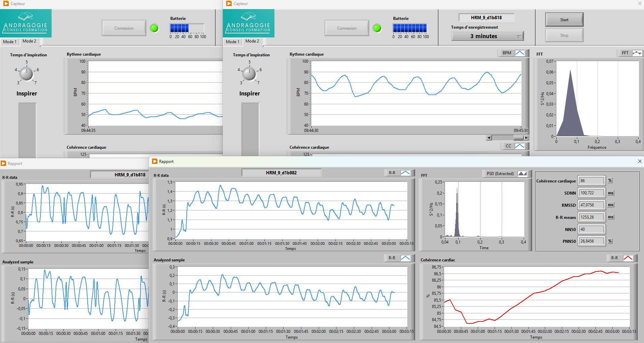Click the R-R legend icon above HRM_9_d1b982 R-R data graph
The width and height of the screenshot is (644, 343).
point(405,173)
